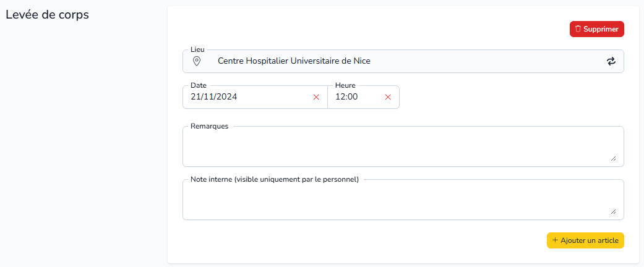Focus the Note interne text area
This screenshot has height=267, width=644.
[x=403, y=200]
